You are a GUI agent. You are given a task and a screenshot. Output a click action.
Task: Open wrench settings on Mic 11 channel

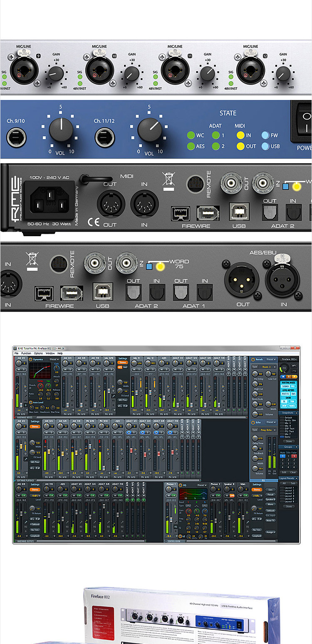pyautogui.click(x=141, y=396)
